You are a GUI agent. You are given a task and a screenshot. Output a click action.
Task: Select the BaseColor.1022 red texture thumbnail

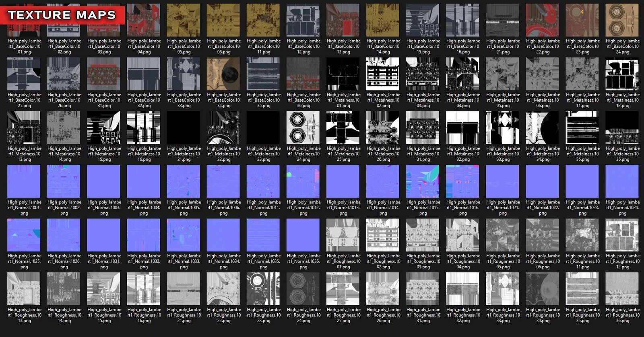coord(542,20)
